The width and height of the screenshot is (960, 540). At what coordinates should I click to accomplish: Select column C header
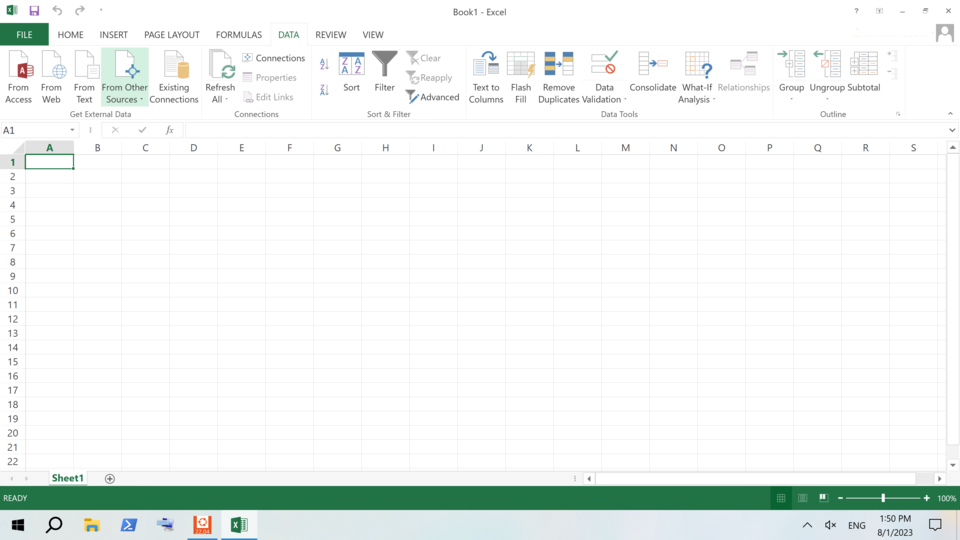[145, 148]
